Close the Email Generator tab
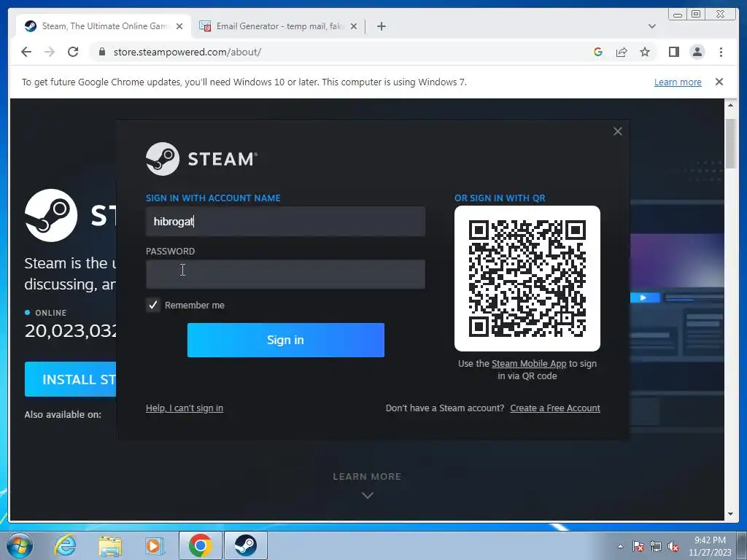Screen dimensions: 747x560 pos(354,26)
